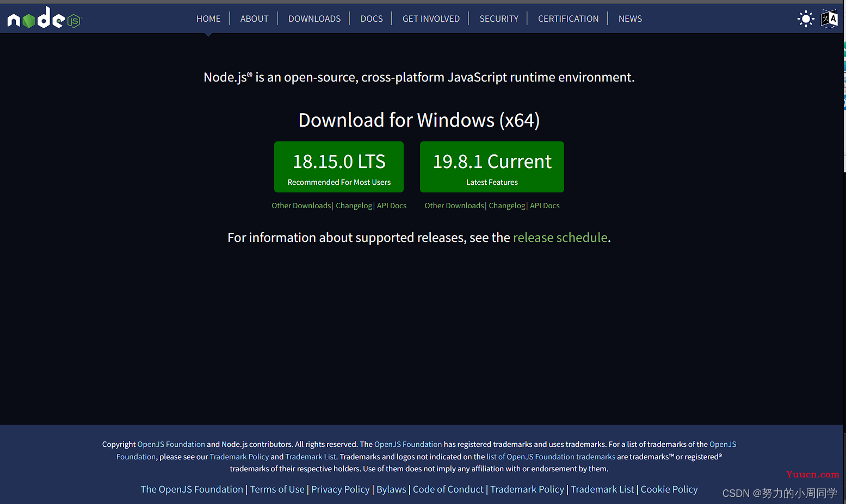Screen dimensions: 846x504
Task: Open The OpenJS Foundation footer link
Action: click(x=192, y=489)
